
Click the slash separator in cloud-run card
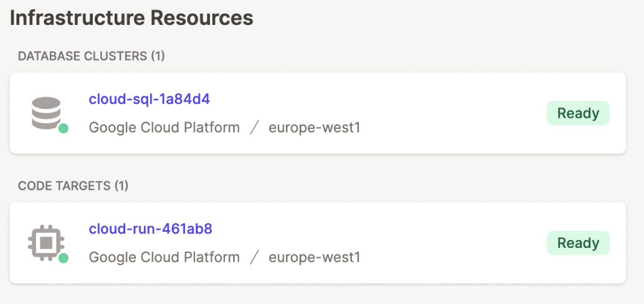click(254, 257)
